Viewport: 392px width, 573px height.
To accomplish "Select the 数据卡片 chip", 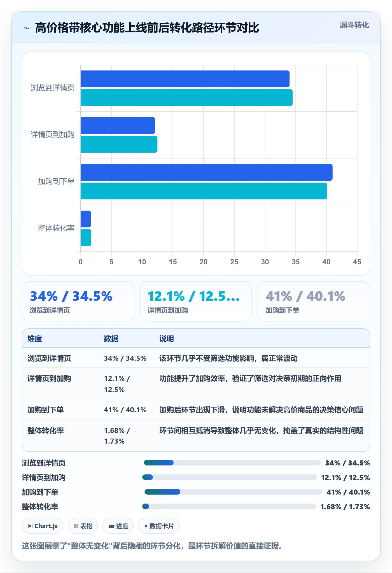I will pyautogui.click(x=159, y=526).
